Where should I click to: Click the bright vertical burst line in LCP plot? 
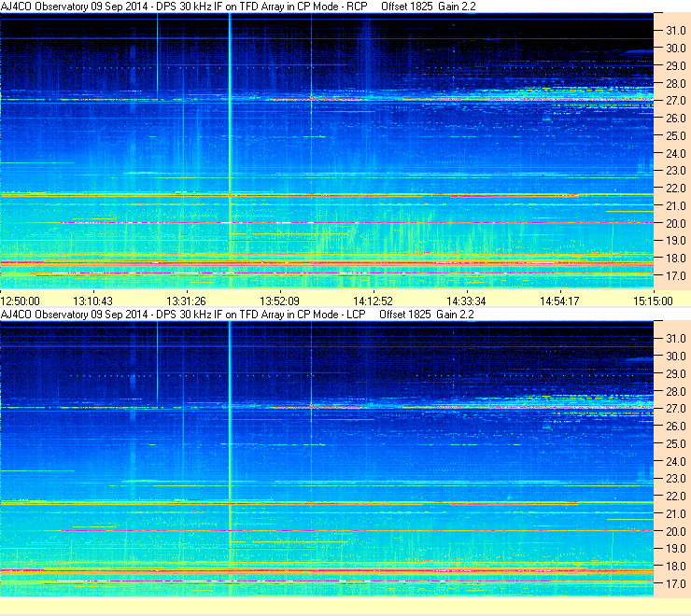pyautogui.click(x=230, y=458)
